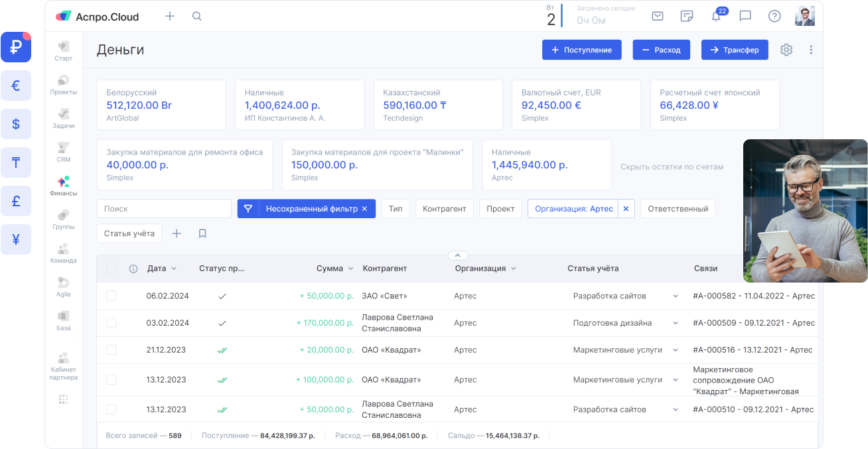Click the Поступление button
The height and width of the screenshot is (449, 868).
point(581,50)
